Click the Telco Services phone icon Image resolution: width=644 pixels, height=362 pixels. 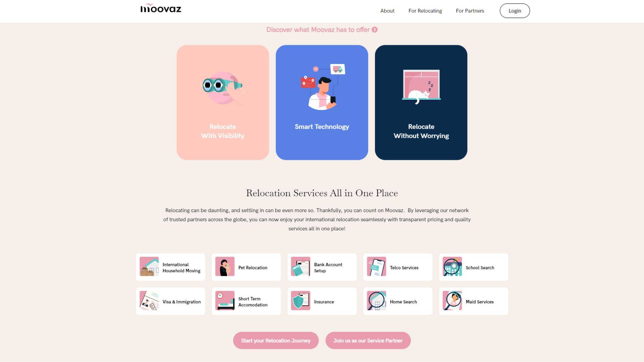[376, 266]
